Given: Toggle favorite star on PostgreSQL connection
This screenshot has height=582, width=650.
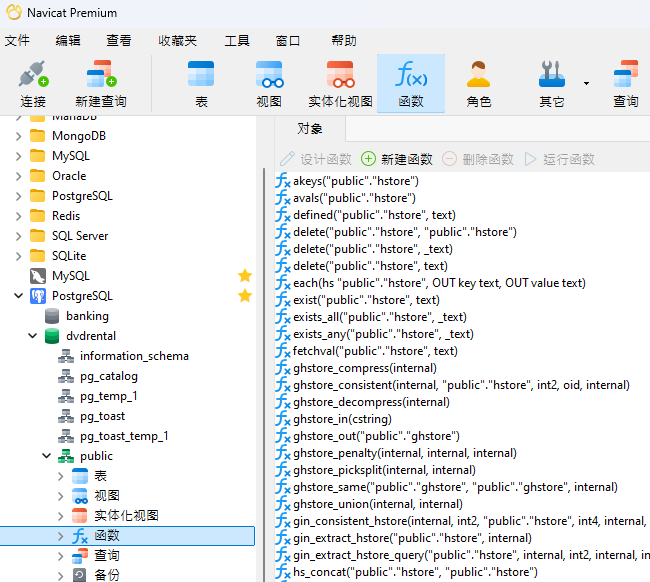Looking at the screenshot, I should [x=245, y=296].
